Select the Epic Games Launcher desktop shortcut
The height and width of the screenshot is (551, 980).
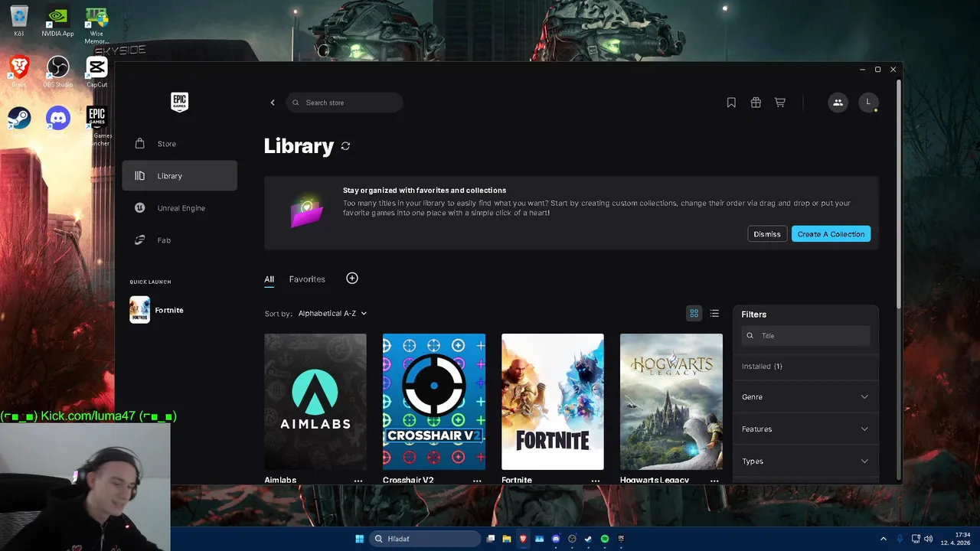pyautogui.click(x=96, y=126)
